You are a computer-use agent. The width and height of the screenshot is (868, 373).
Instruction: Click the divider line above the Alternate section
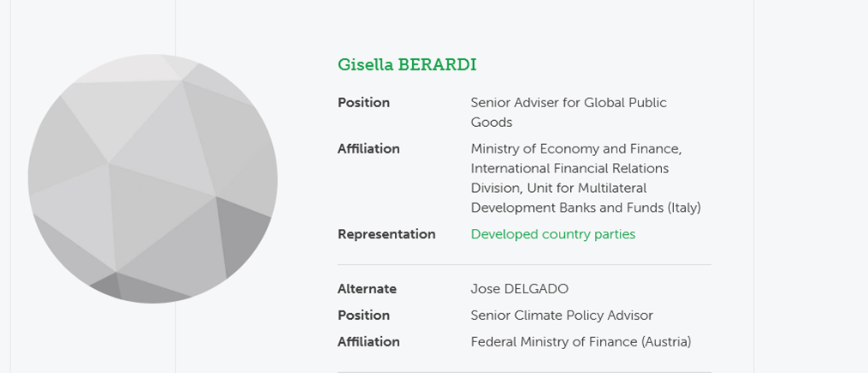point(525,265)
